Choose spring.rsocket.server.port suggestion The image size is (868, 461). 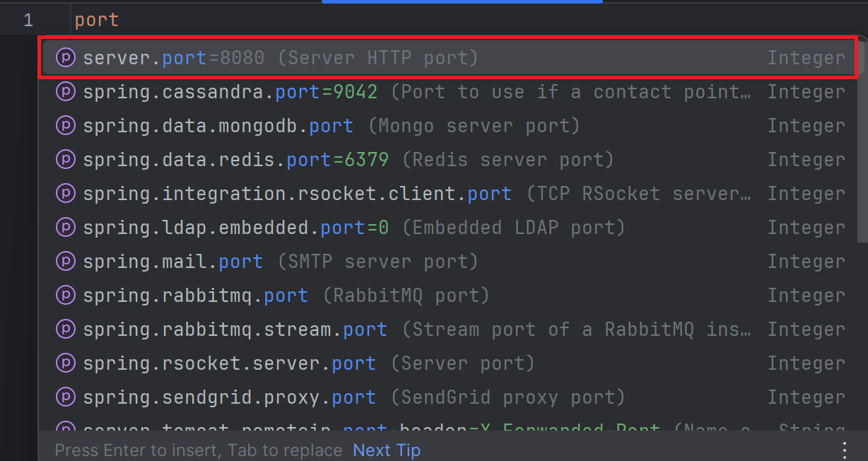click(x=447, y=363)
